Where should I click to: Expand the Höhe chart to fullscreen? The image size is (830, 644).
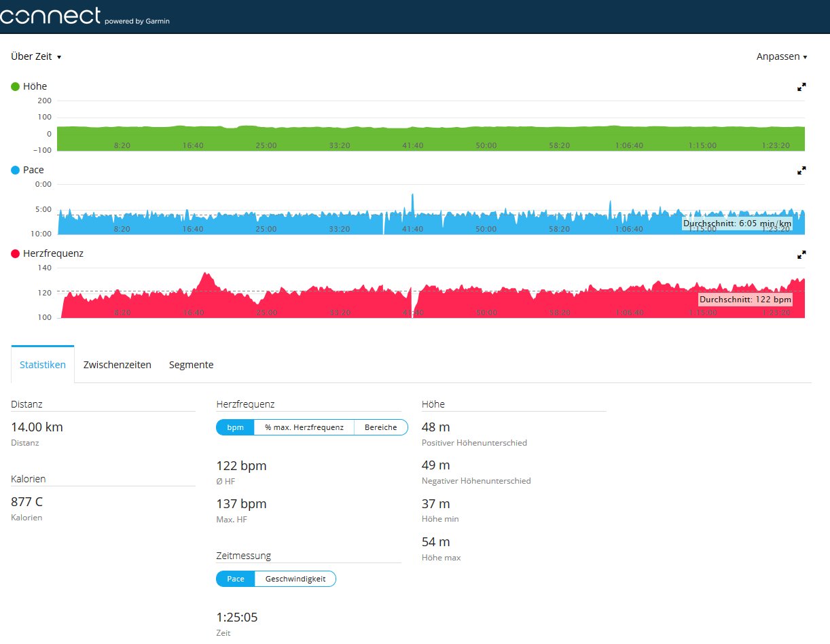tap(801, 87)
